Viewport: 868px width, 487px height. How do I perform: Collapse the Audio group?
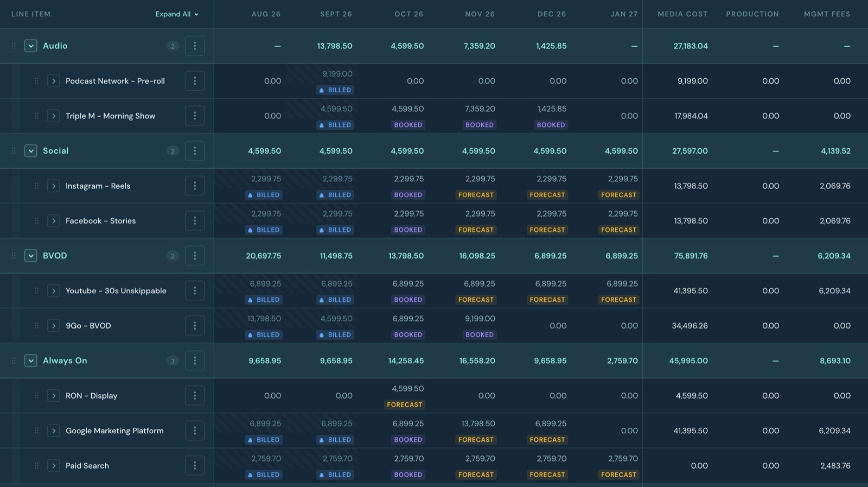[31, 46]
